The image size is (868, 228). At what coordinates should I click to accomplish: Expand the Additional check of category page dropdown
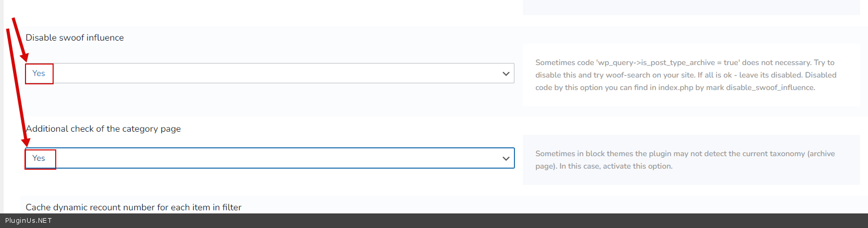click(x=270, y=158)
